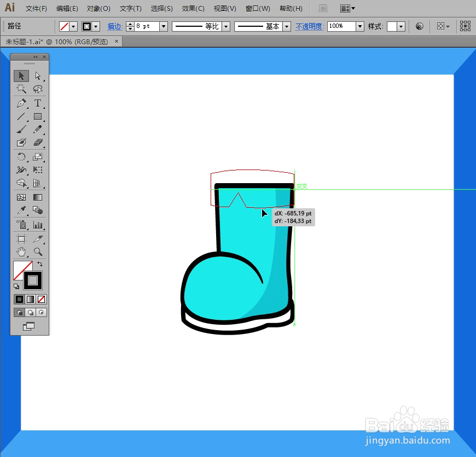Open the variable width profile 等比 dropdown
This screenshot has width=476, height=457.
click(226, 27)
